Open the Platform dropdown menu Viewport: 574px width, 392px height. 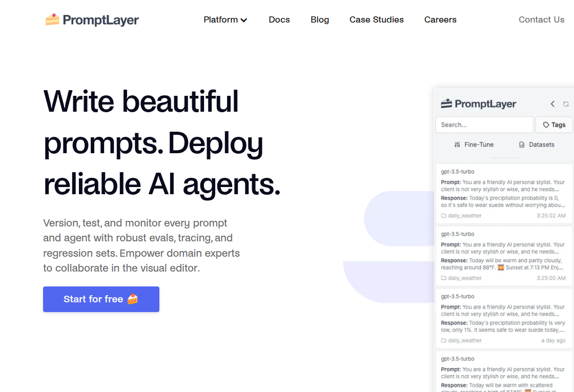tap(225, 19)
